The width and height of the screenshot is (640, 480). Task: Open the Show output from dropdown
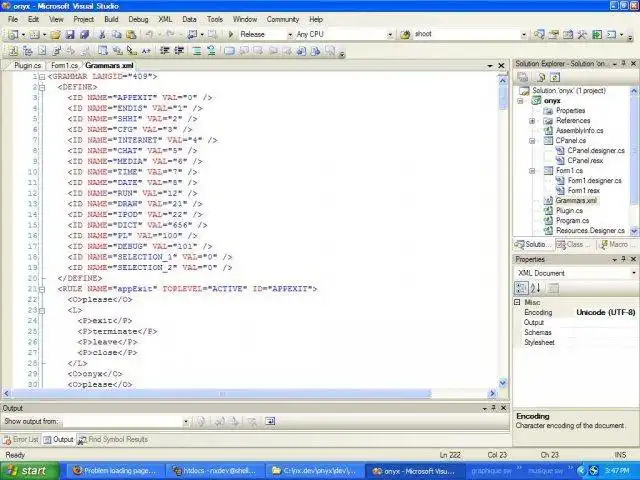tap(186, 421)
